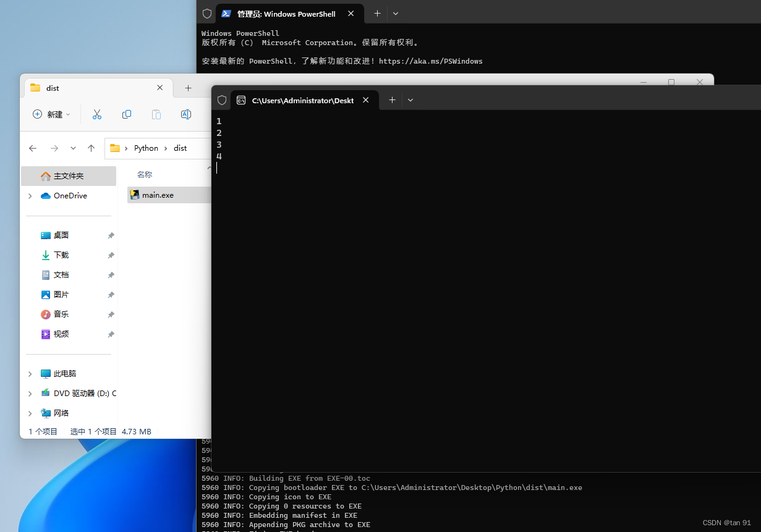Expand the 此电脑 tree node

point(30,374)
